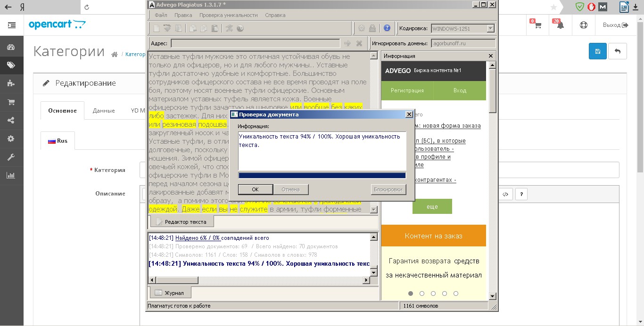
Task: Click the Регистрация button in Advego panel
Action: coord(407,90)
